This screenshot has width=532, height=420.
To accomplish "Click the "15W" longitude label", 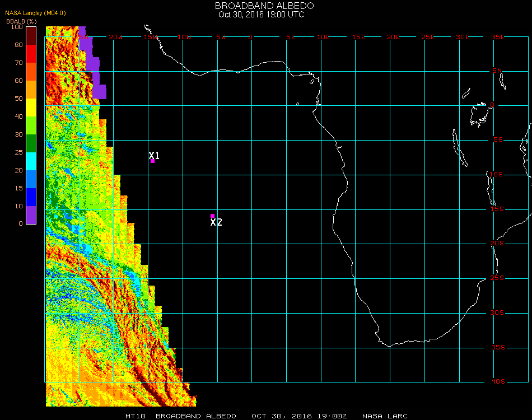I will click(151, 37).
